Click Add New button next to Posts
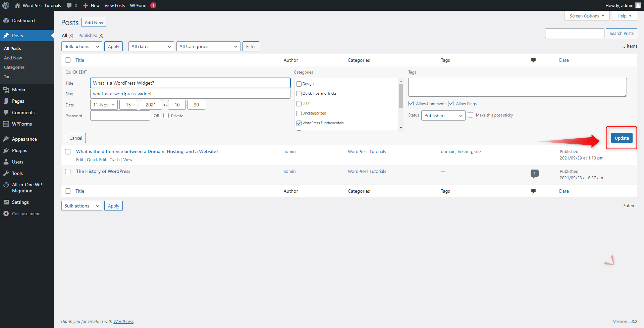Screen dimensions: 644x328 pyautogui.click(x=94, y=22)
